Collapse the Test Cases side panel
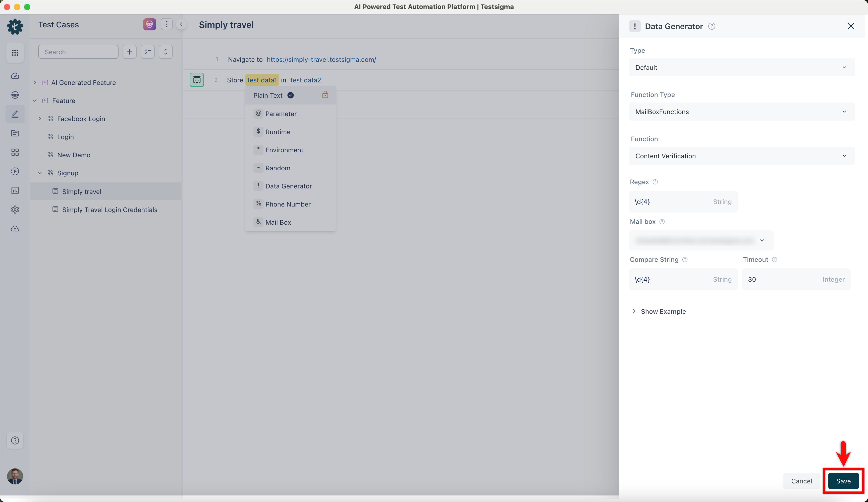This screenshot has height=502, width=868. point(182,24)
